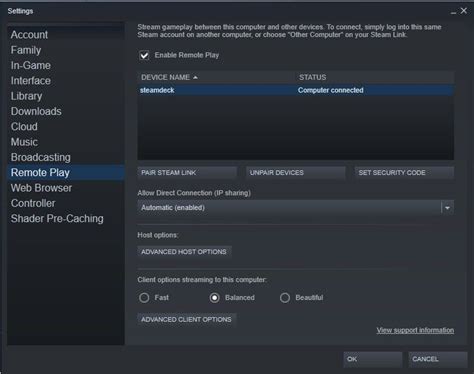Select the Remote Play category

tap(66, 173)
